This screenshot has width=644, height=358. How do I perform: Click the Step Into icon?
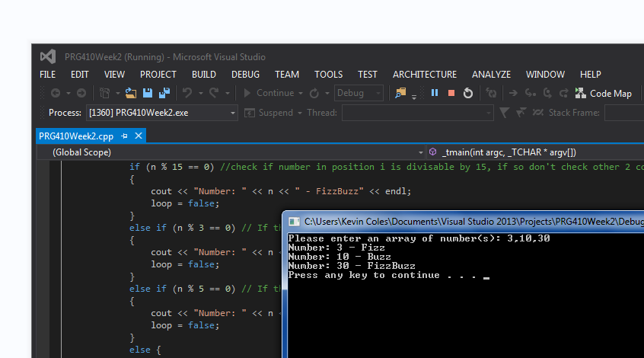pyautogui.click(x=531, y=93)
